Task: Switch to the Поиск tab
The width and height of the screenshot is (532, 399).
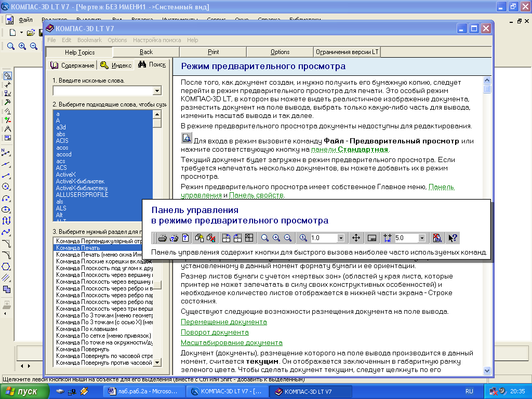Action: pyautogui.click(x=152, y=64)
